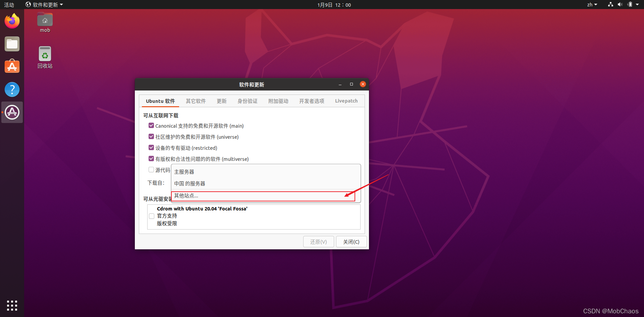
Task: Close the 软件和更新 window with X
Action: pyautogui.click(x=363, y=84)
